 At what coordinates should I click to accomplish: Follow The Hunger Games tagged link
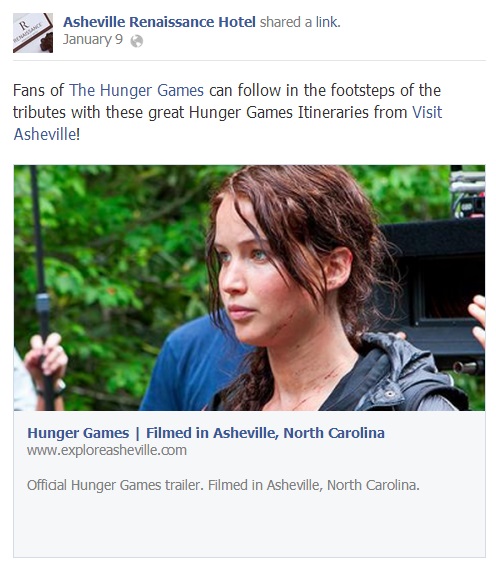coord(136,91)
